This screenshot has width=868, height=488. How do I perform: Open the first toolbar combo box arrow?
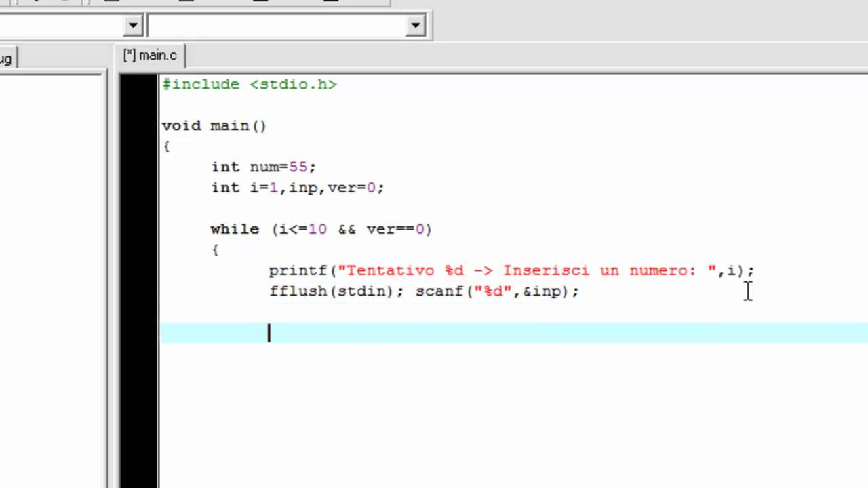[x=133, y=26]
